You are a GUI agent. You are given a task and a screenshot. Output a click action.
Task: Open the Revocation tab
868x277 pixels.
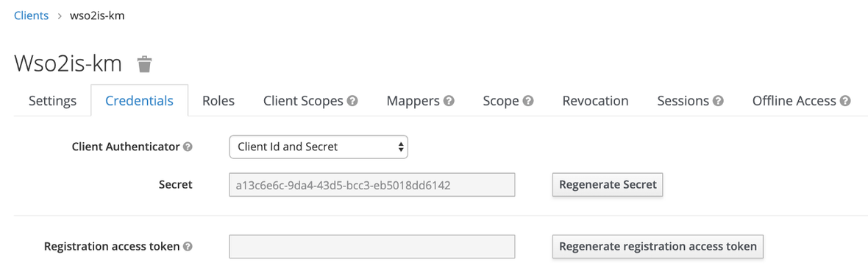pos(595,101)
